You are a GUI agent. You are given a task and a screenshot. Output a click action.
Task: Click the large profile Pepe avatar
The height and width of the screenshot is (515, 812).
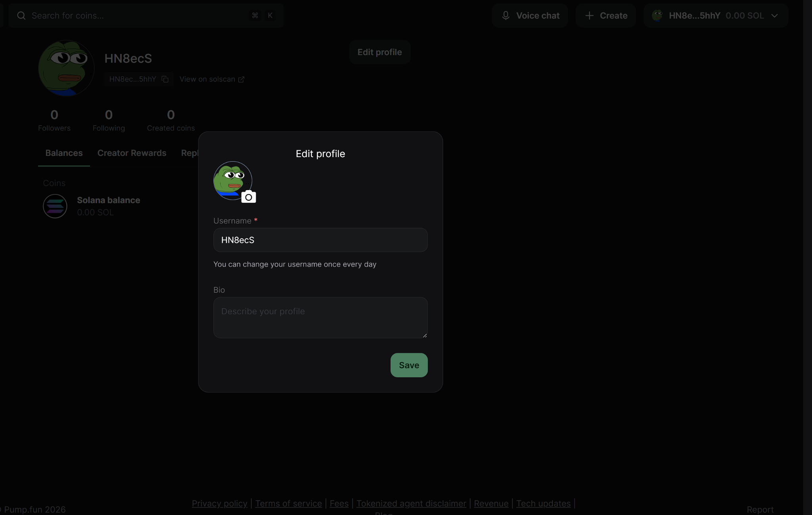pyautogui.click(x=66, y=68)
